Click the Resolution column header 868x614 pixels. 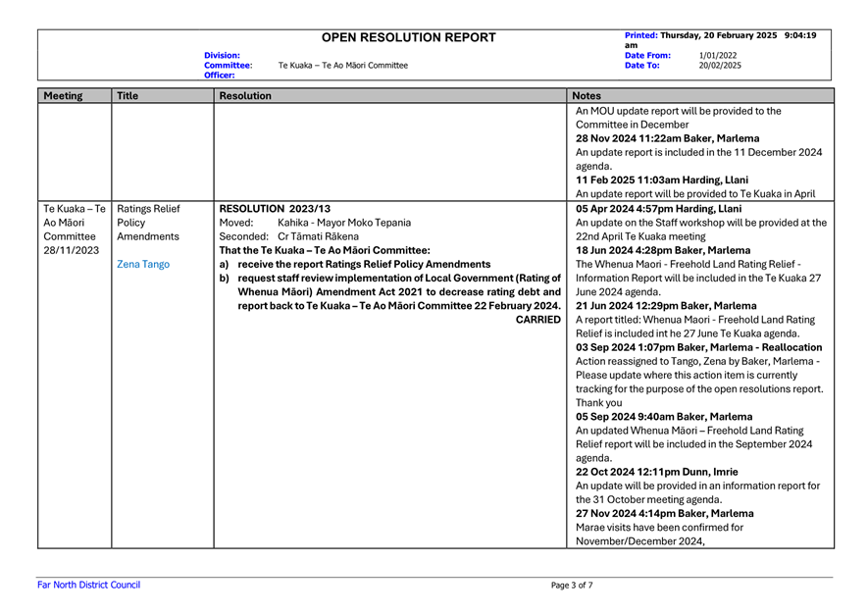[245, 97]
